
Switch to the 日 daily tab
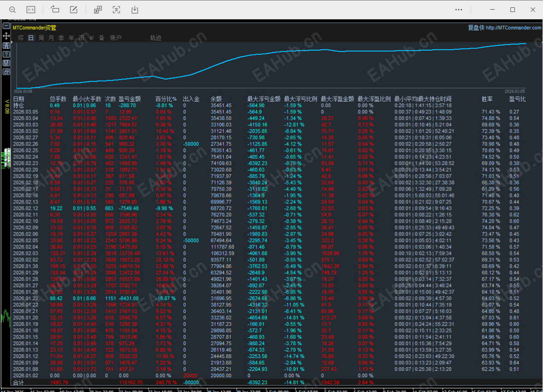coord(31,38)
